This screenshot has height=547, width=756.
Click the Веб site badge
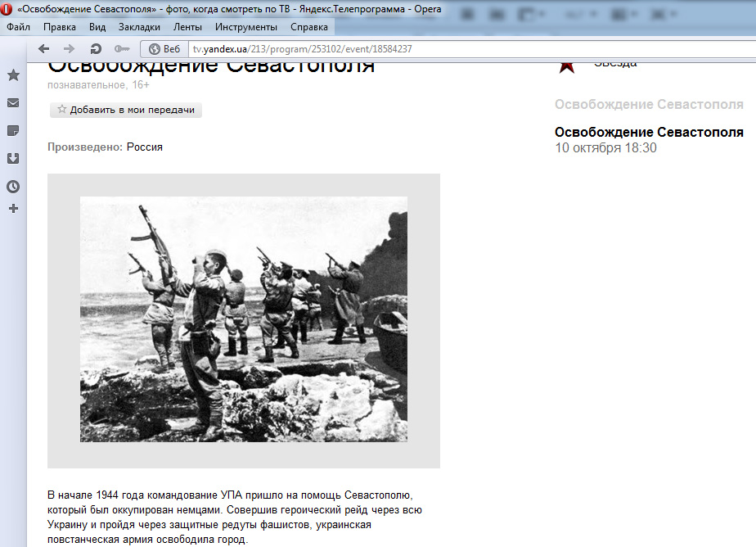click(x=165, y=48)
